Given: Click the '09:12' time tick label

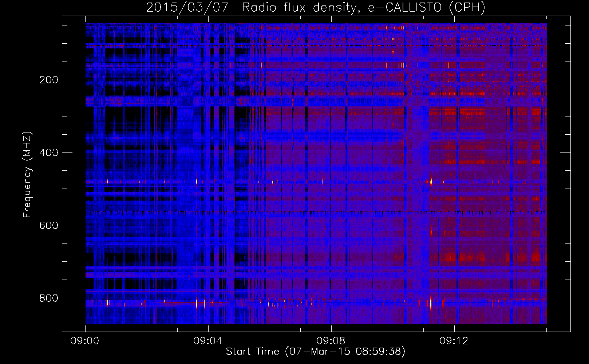Looking at the screenshot, I should 454,341.
